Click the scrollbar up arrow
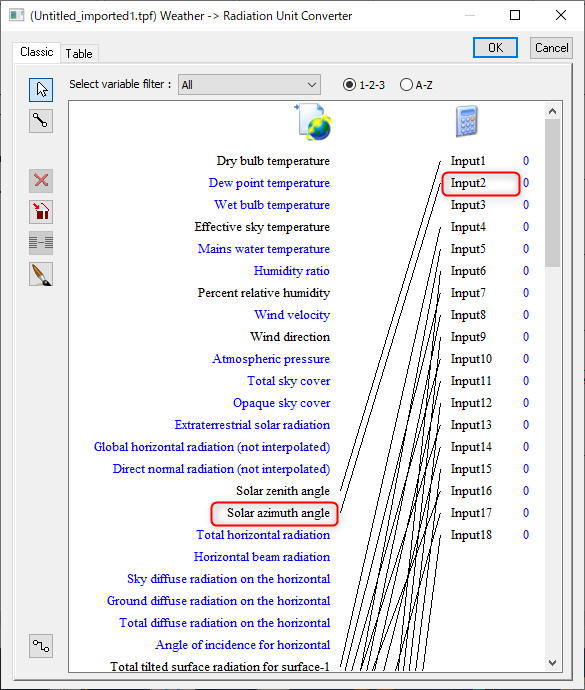Image resolution: width=585 pixels, height=690 pixels. [x=552, y=111]
